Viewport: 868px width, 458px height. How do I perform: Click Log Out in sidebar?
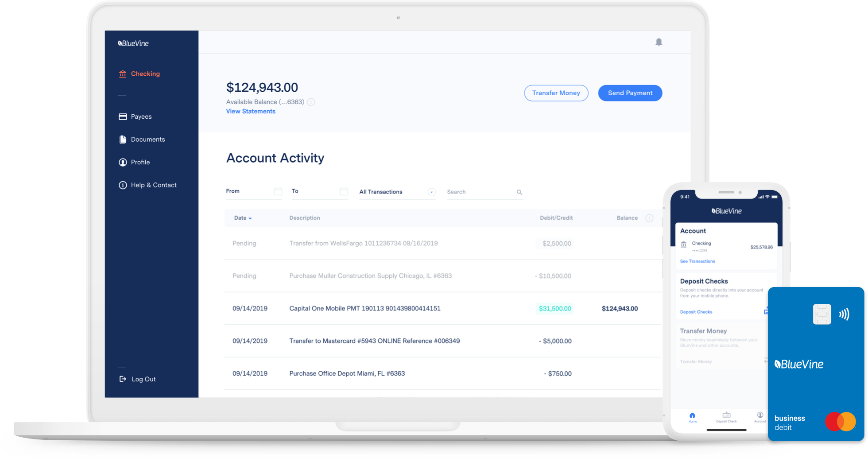[137, 379]
